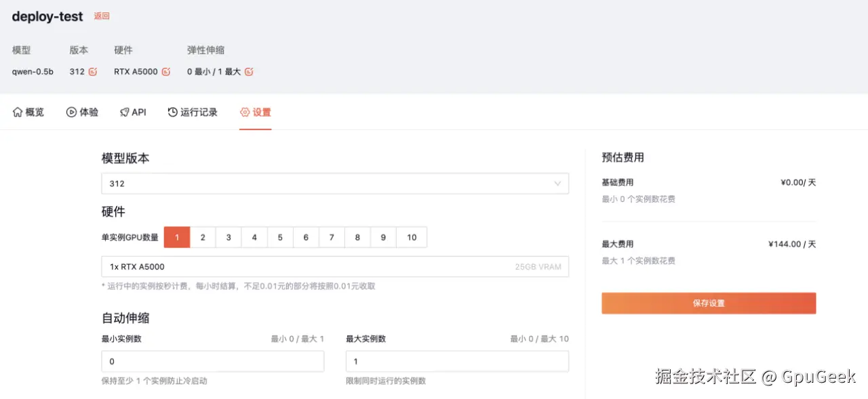The image size is (868, 399).
Task: Click the 保存设置 save button
Action: point(708,303)
